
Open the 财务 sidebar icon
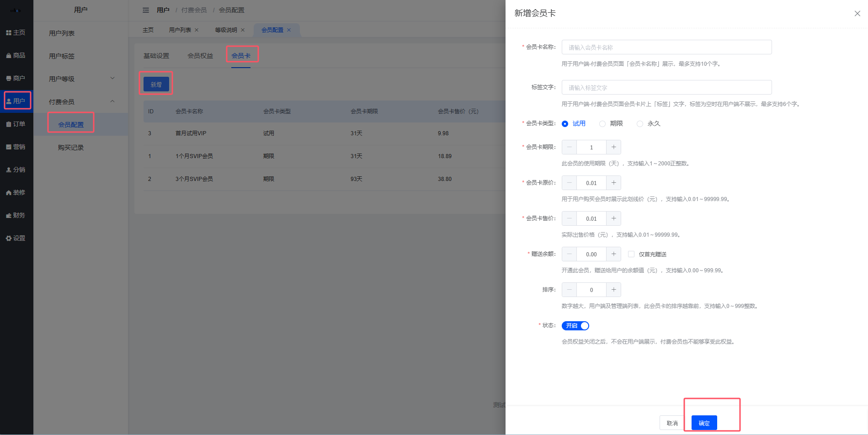[16, 215]
